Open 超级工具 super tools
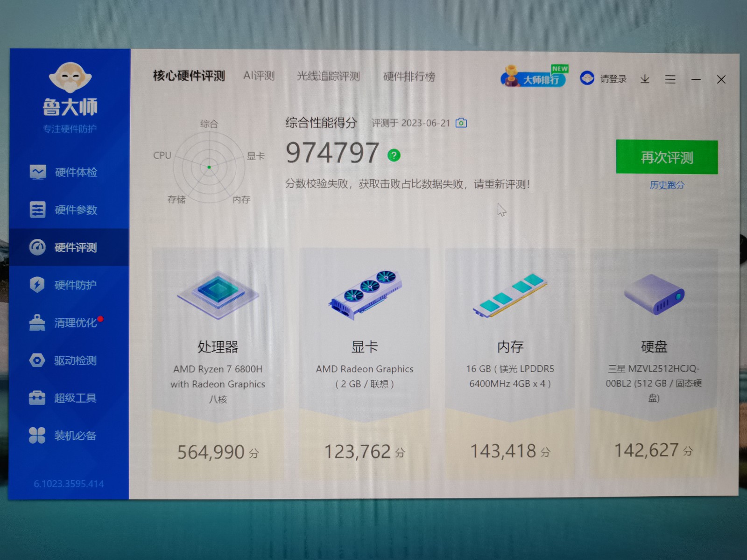The width and height of the screenshot is (747, 560). point(69,398)
